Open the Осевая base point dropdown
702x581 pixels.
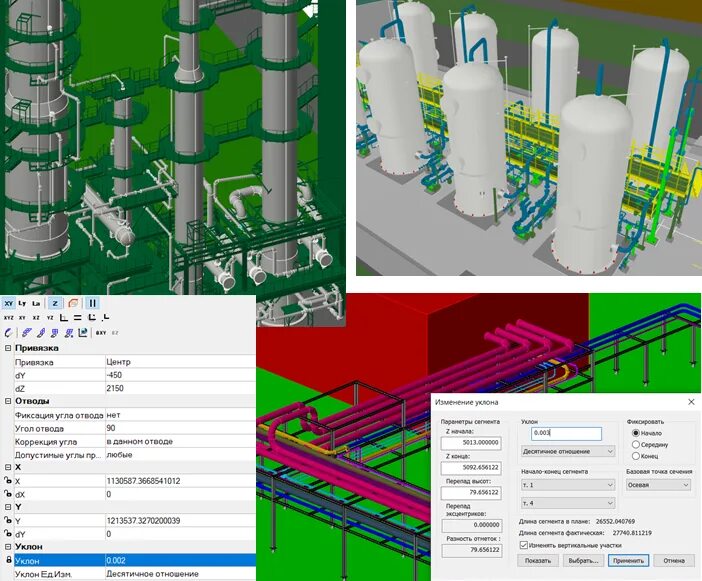coord(658,485)
